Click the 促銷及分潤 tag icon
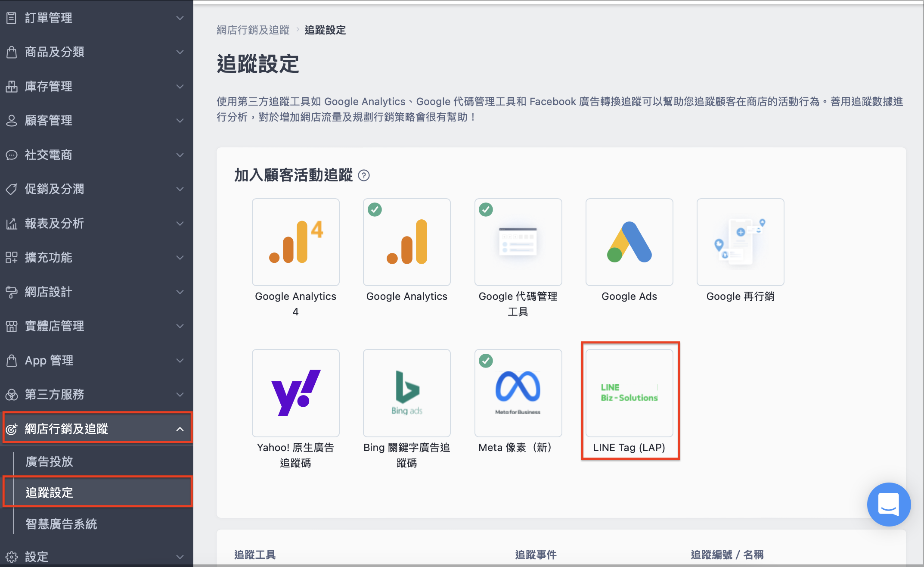Viewport: 924px width, 567px height. (12, 189)
